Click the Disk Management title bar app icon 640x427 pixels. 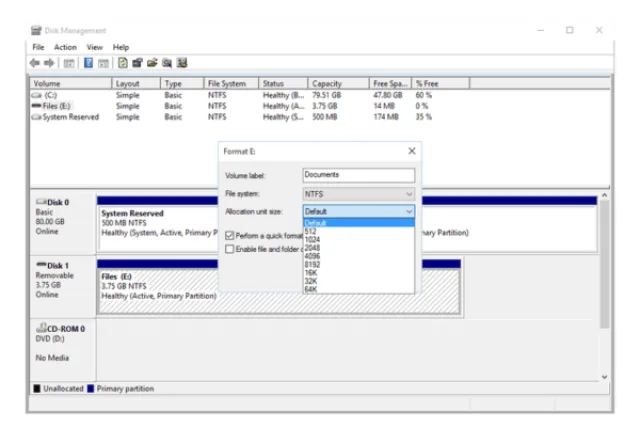click(36, 30)
